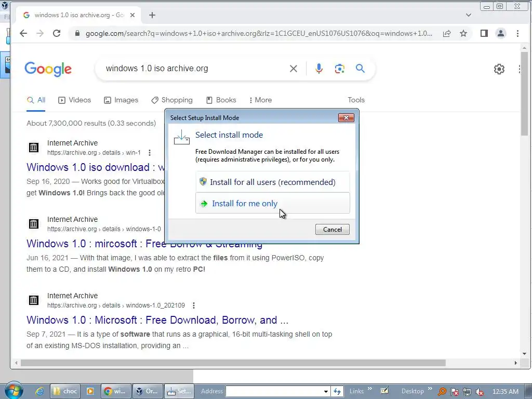The image size is (532, 399).
Task: Click the blue magnifier search button
Action: [x=361, y=68]
